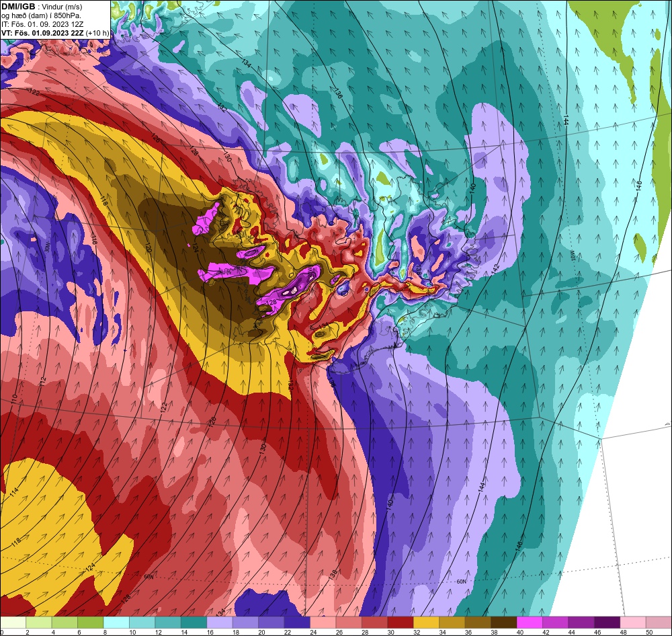672x636 pixels.
Task: Click the legend tick label '24'
Action: [313, 632]
